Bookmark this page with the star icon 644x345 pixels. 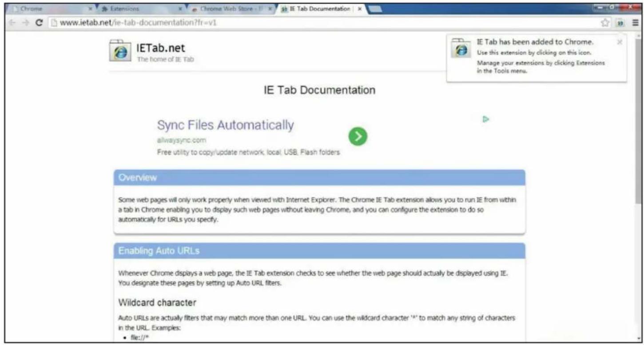point(606,23)
